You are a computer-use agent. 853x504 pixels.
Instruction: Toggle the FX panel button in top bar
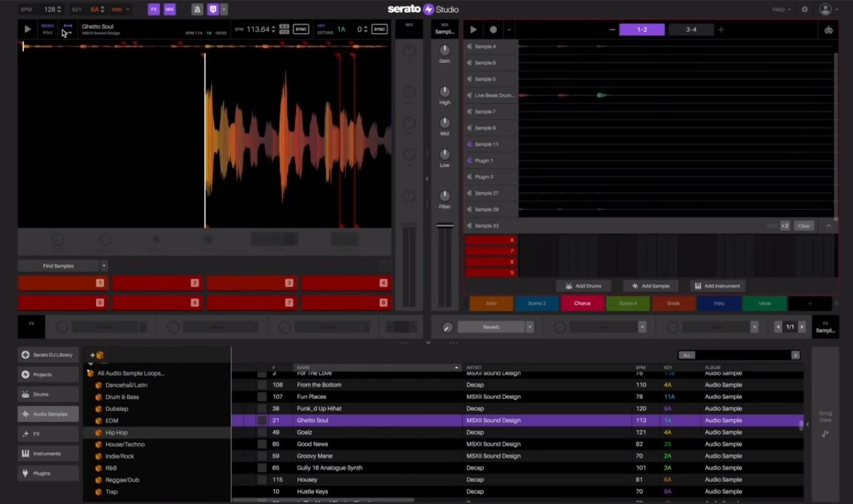coord(154,9)
